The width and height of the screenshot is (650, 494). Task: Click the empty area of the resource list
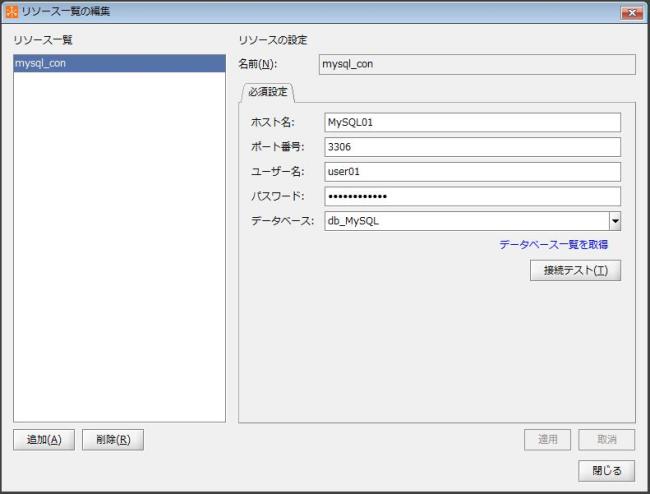click(118, 250)
